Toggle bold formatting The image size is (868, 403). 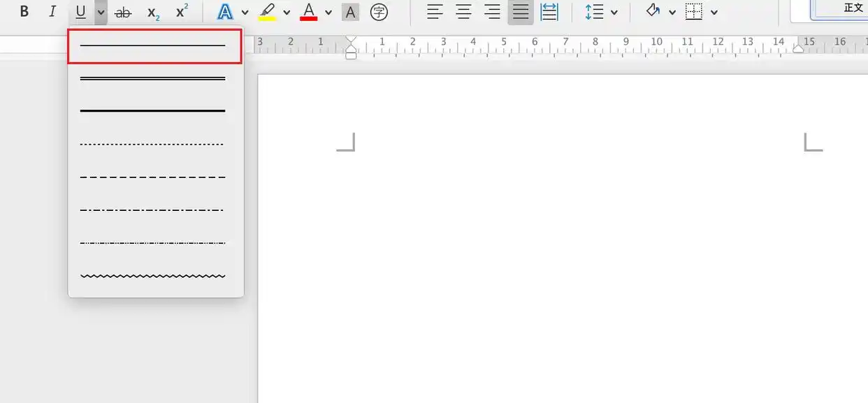pyautogui.click(x=24, y=12)
